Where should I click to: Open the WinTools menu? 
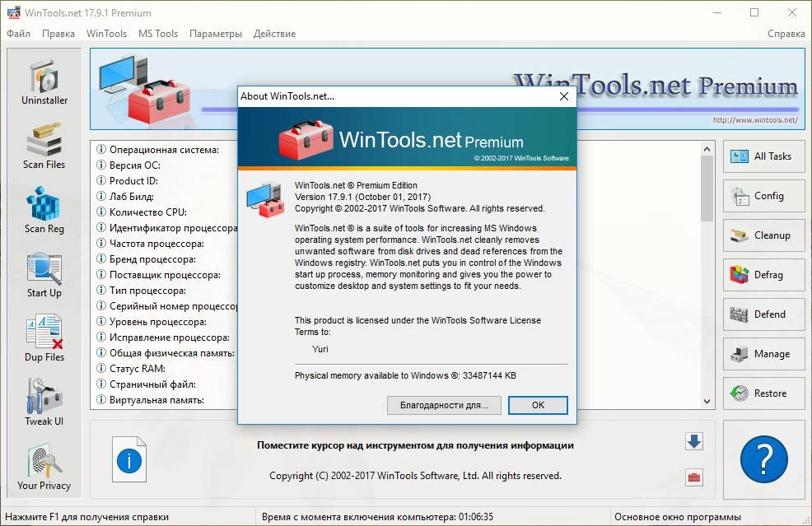(106, 34)
